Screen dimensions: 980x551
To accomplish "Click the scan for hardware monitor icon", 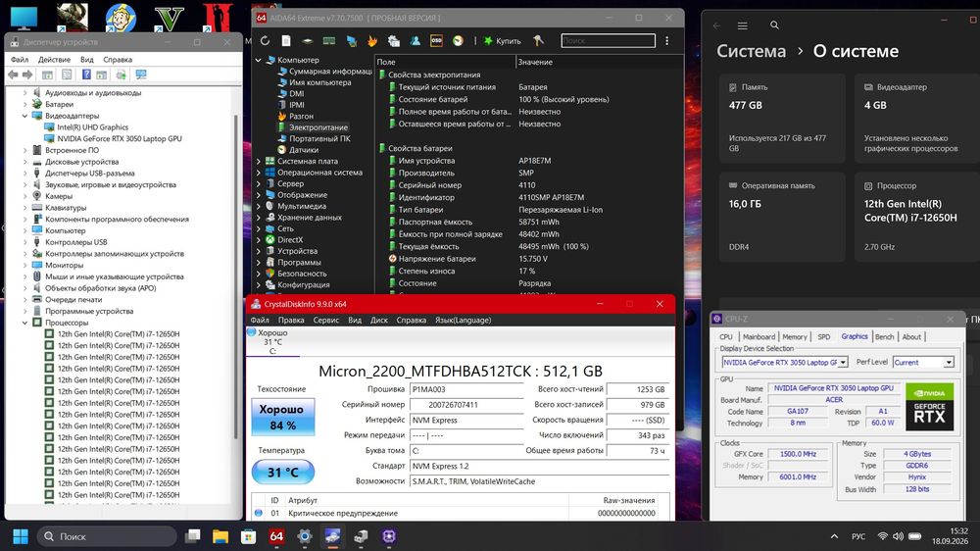I will point(141,75).
